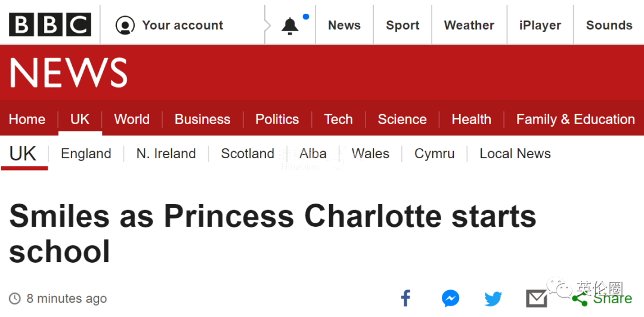Share article by email envelope icon
The height and width of the screenshot is (317, 644).
tap(536, 298)
